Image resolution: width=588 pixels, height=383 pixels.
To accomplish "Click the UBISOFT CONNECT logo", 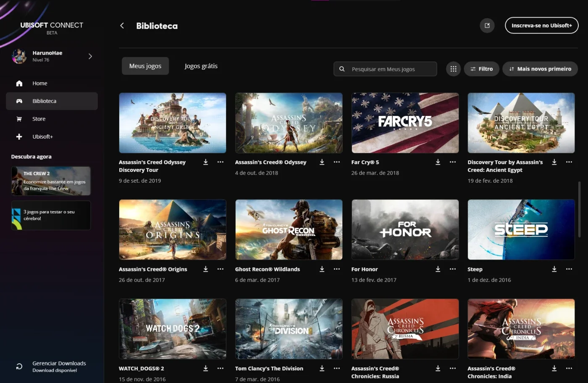I will click(x=52, y=25).
